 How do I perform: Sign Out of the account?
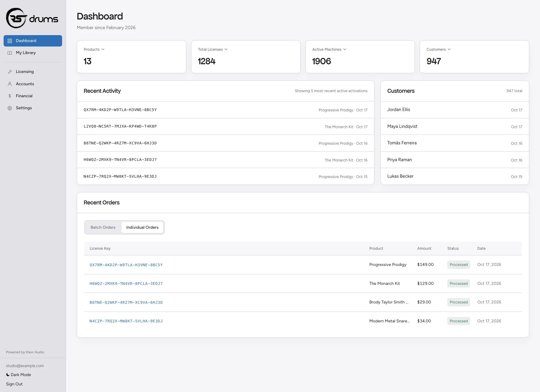pos(14,384)
